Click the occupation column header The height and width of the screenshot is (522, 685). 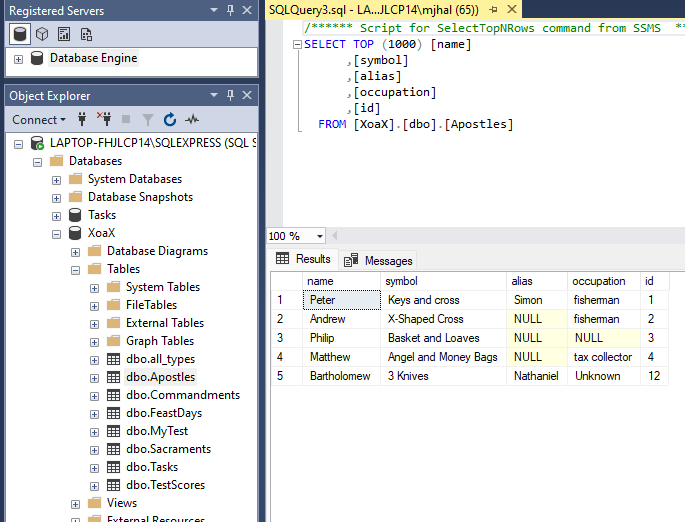599,281
